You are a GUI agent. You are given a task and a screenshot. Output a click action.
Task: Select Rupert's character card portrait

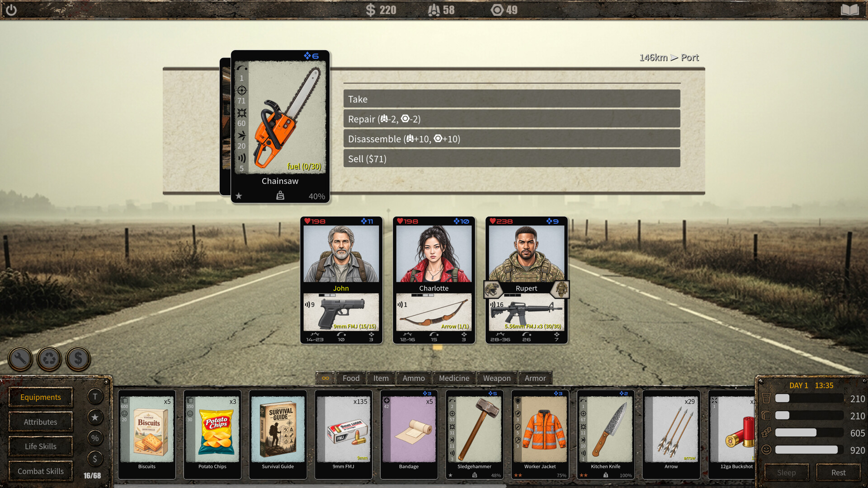(527, 254)
